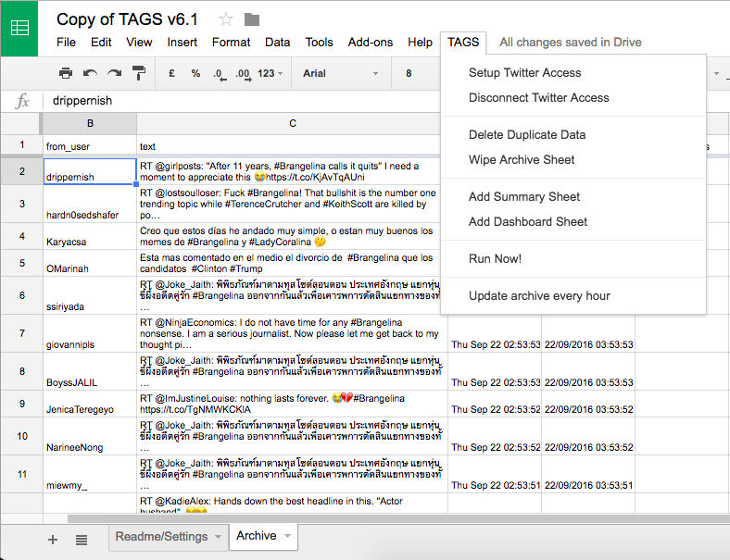Screen dimensions: 730x560
Task: Open the Edit menu
Action: [x=101, y=43]
